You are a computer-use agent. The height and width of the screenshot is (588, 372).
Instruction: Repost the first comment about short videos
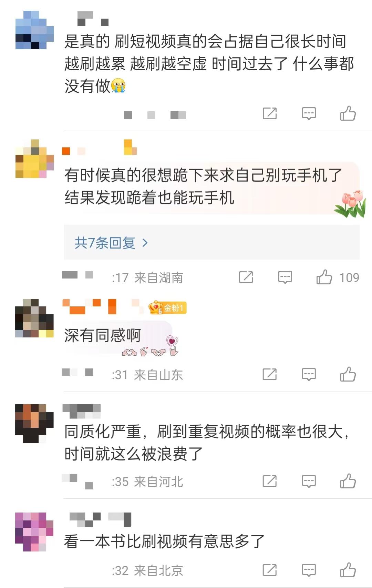270,113
